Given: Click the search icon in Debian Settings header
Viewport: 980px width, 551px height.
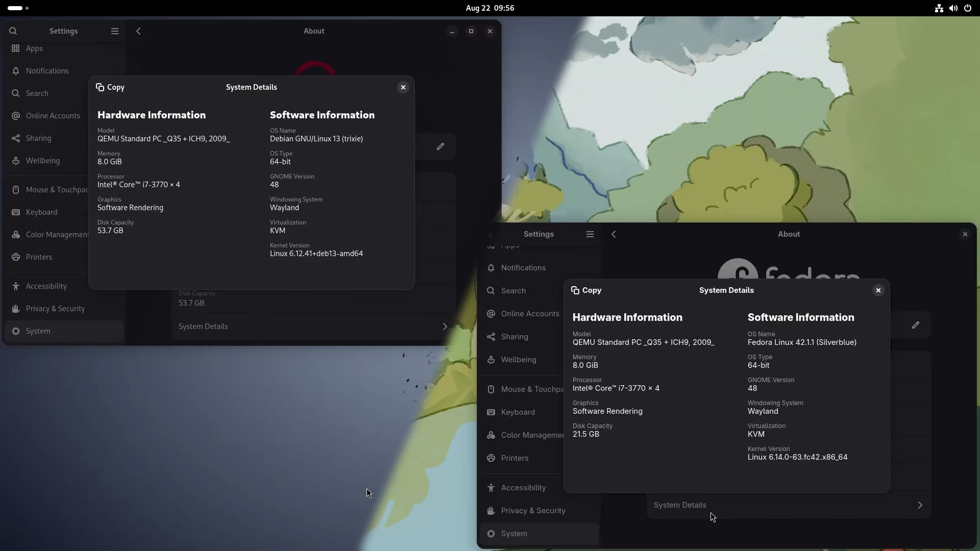Looking at the screenshot, I should 13,31.
